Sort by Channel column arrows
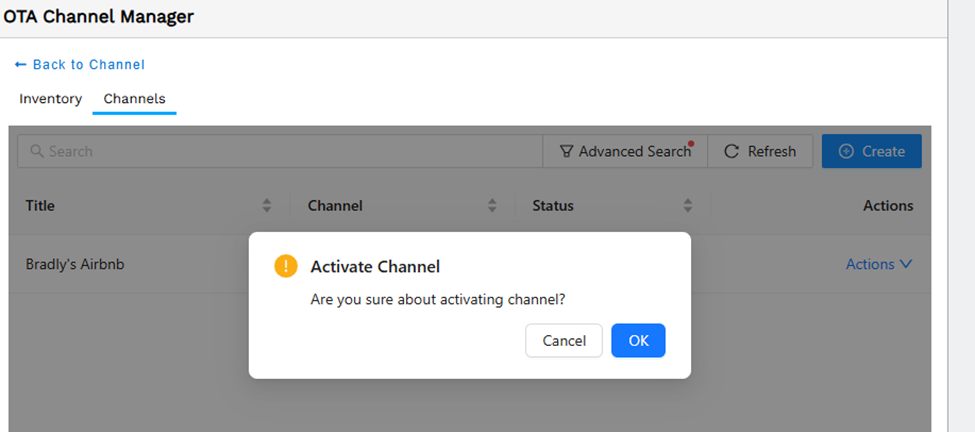This screenshot has height=432, width=975. [x=492, y=206]
